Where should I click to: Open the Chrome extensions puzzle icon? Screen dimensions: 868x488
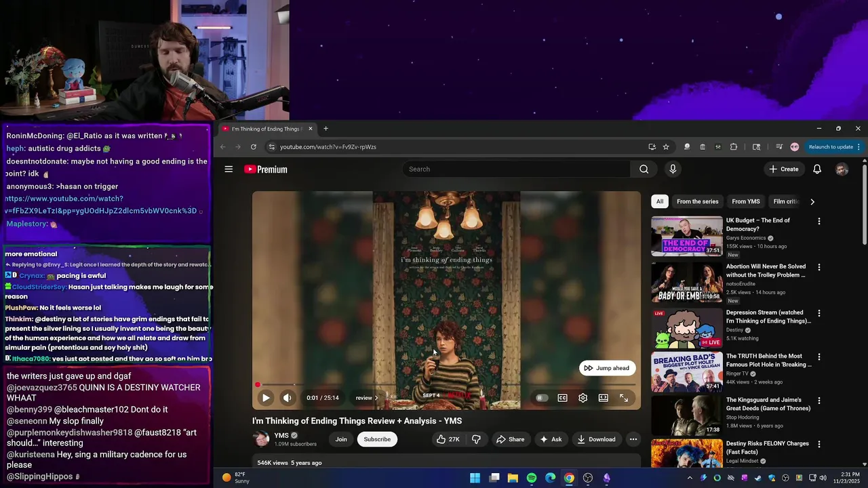(734, 146)
